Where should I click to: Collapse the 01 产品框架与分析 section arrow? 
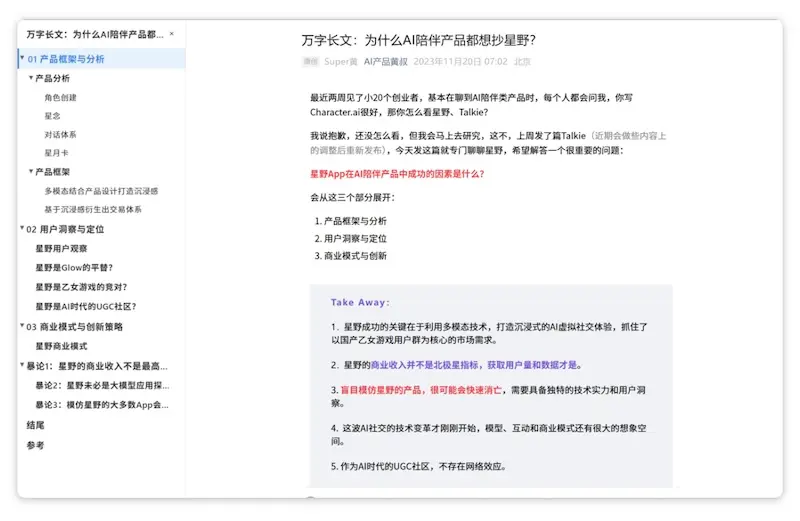[x=22, y=58]
